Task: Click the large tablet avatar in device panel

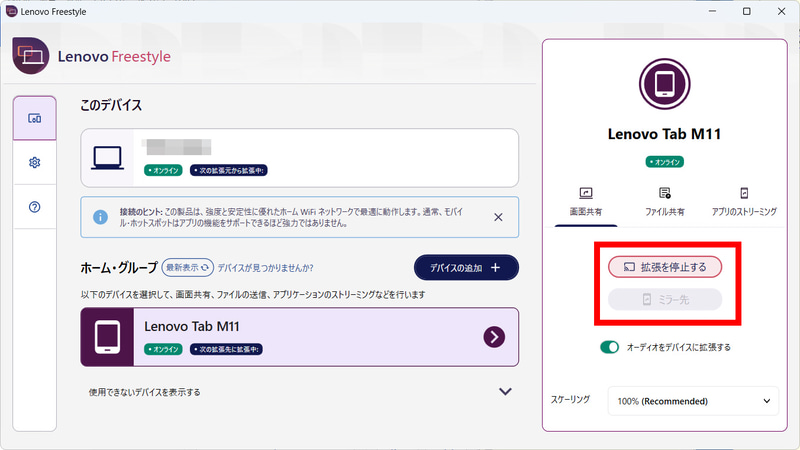Action: pos(664,84)
